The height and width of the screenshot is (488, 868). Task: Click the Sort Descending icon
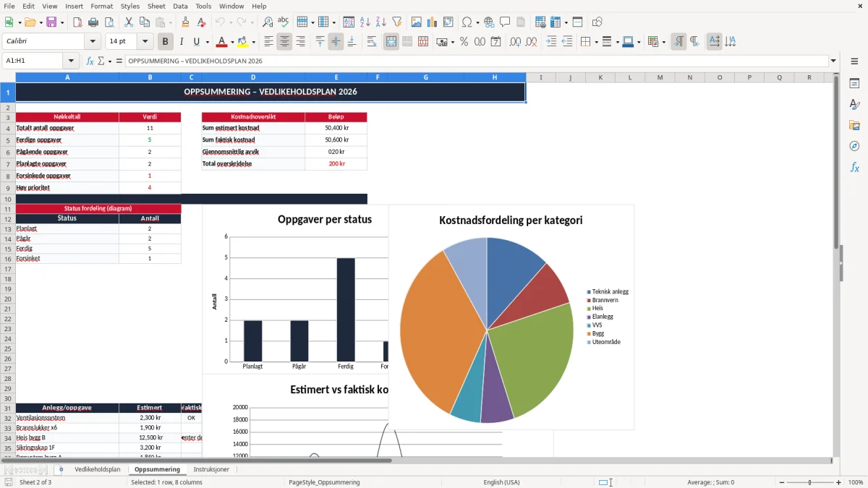[380, 22]
